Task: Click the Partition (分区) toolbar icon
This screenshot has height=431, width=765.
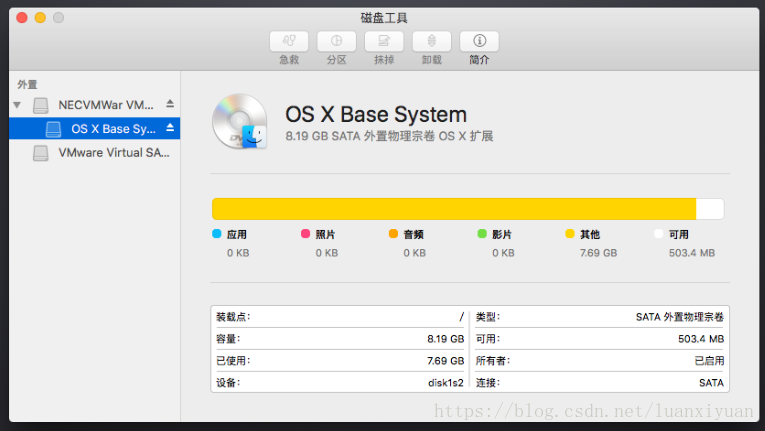Action: click(x=336, y=41)
